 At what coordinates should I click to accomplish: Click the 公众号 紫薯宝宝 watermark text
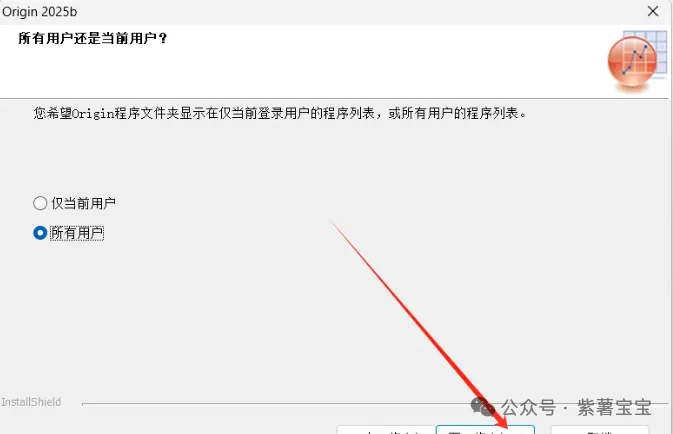point(576,407)
